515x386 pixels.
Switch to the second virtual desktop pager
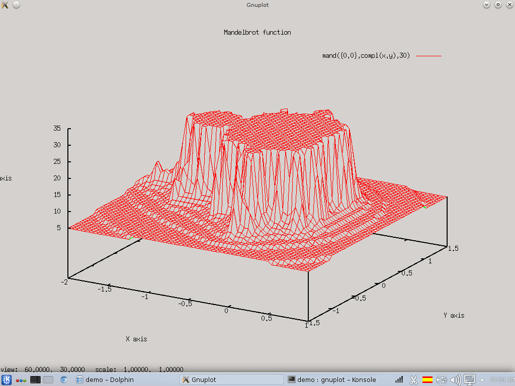tap(48, 380)
